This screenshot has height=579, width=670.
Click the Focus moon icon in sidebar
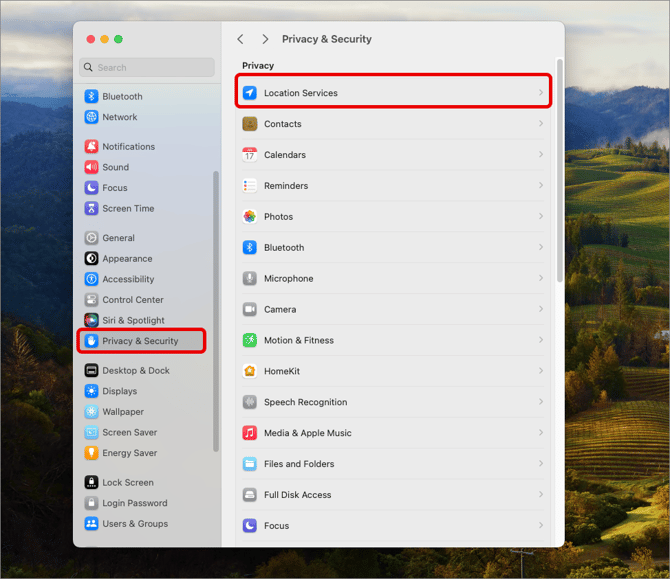point(91,188)
